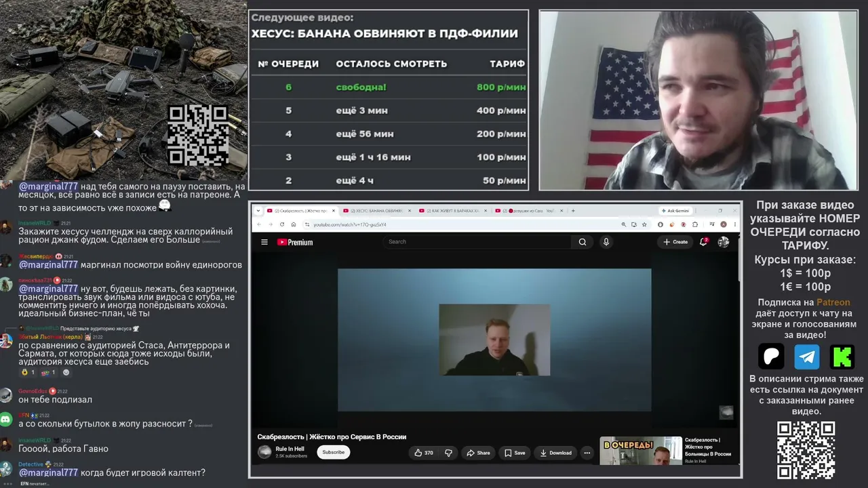This screenshot has height=488, width=868.
Task: Click the free queue slot 6 row
Action: click(x=389, y=87)
